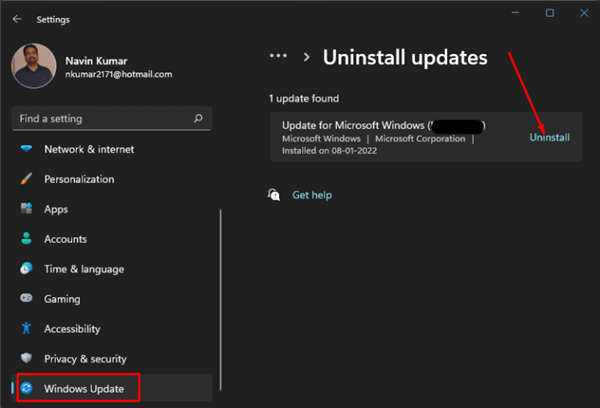The height and width of the screenshot is (408, 600).
Task: Click the Microsoft Corporation publisher text
Action: click(420, 139)
